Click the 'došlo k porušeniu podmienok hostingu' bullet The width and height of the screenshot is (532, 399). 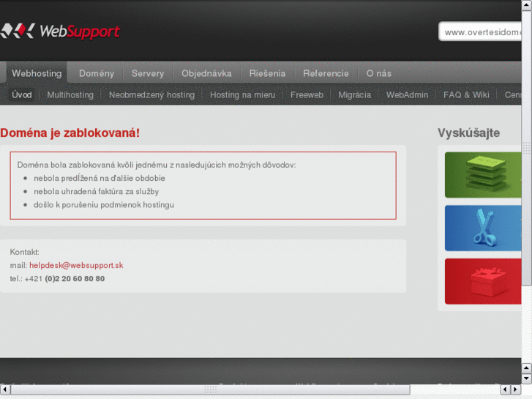pyautogui.click(x=104, y=205)
